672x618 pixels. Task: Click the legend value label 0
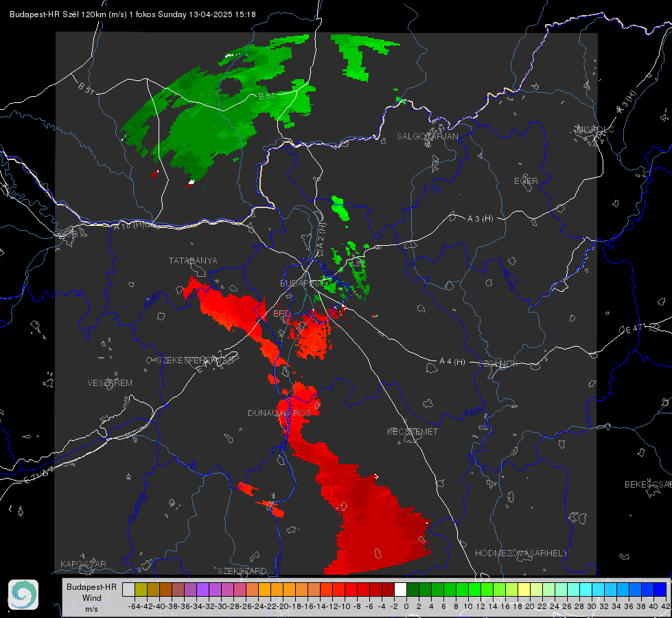tap(406, 606)
